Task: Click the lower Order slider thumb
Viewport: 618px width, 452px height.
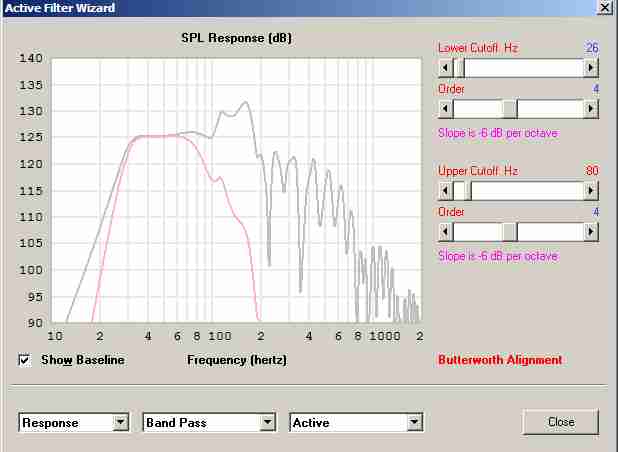Action: (510, 108)
